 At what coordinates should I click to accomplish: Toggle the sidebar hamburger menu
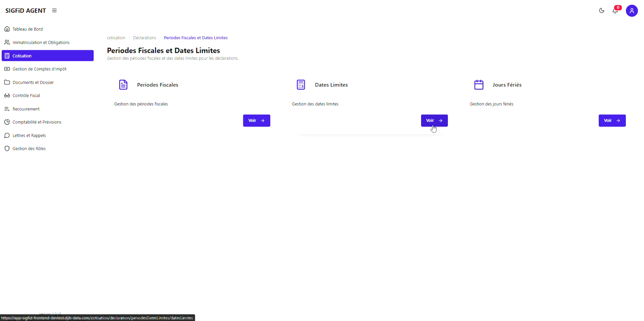[54, 11]
